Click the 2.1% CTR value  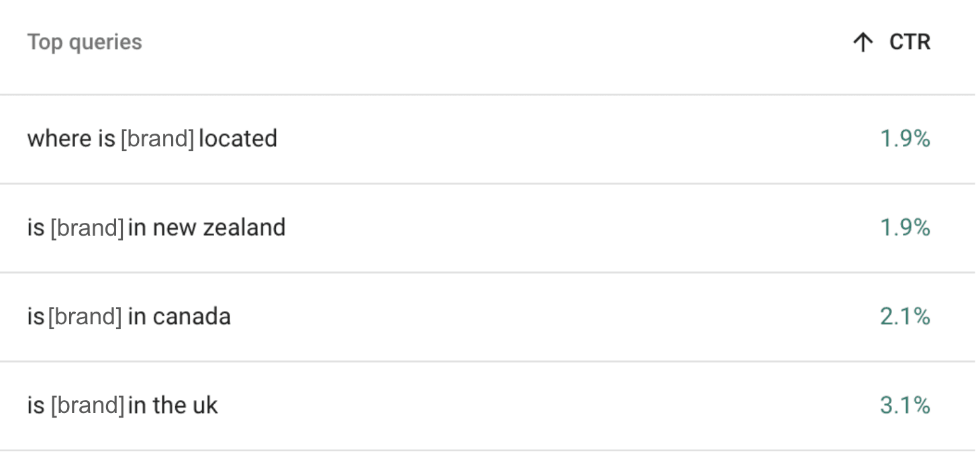[x=905, y=316]
